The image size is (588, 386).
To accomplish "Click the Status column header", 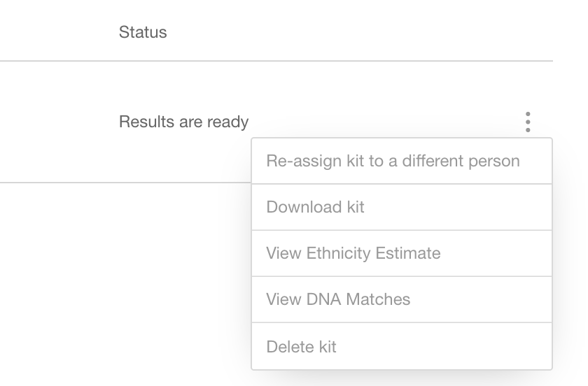I will coord(143,32).
